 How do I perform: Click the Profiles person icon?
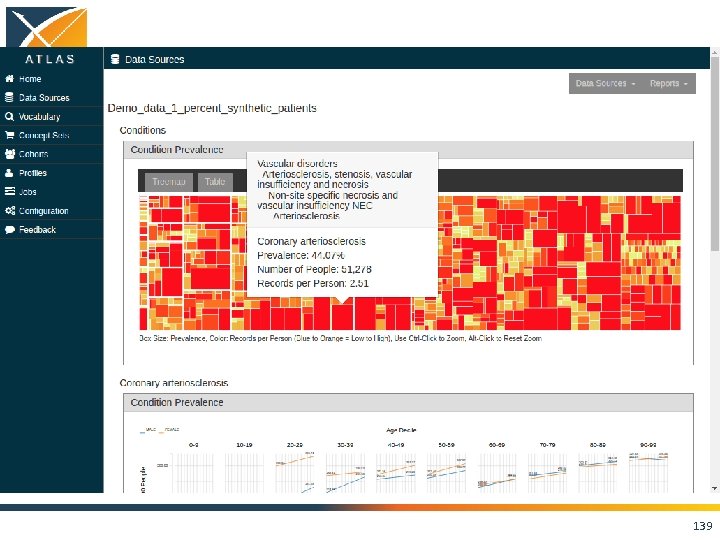(9, 173)
